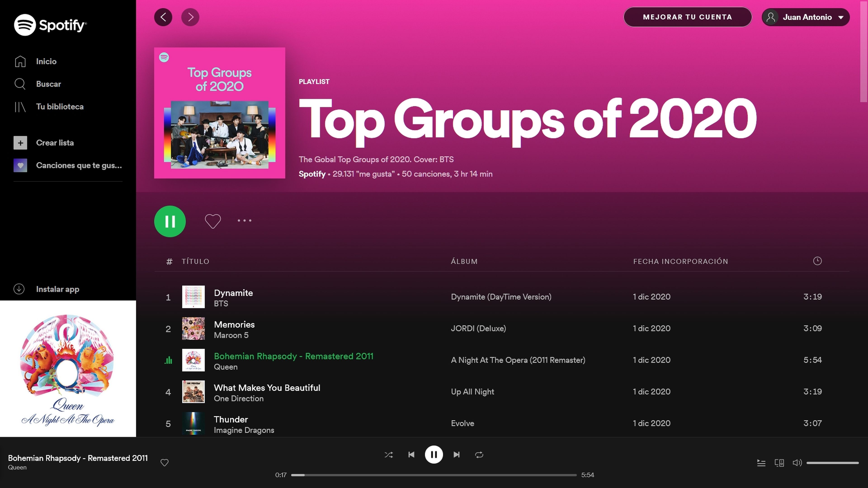Toggle repeat mode
Screen dimensions: 868x488
point(479,455)
